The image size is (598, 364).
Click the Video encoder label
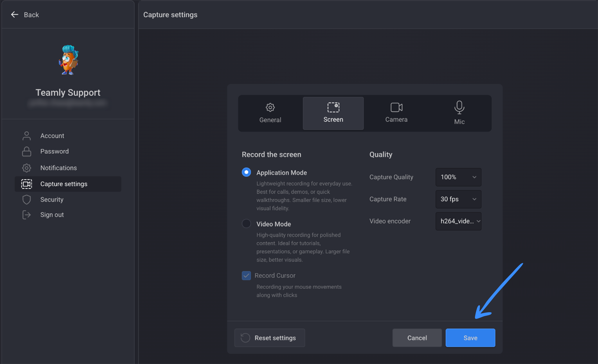click(x=390, y=221)
